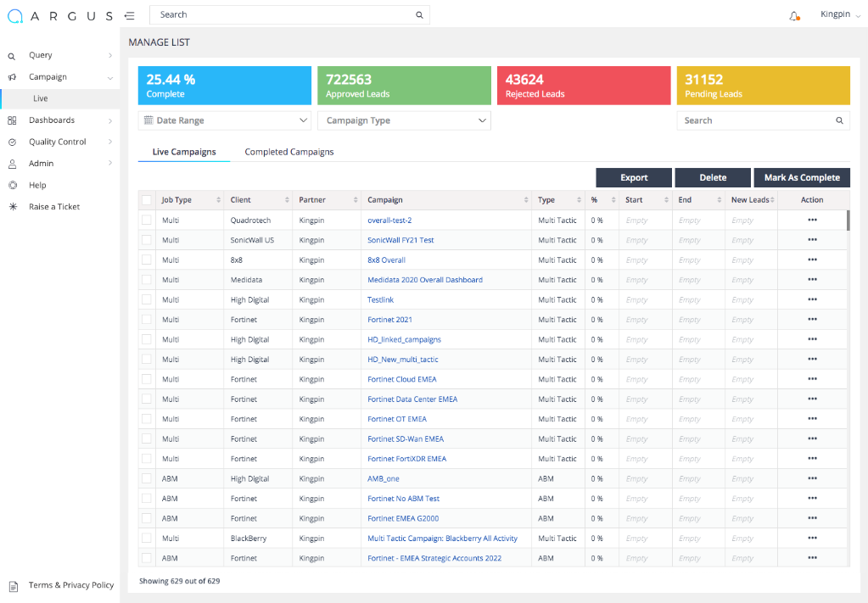This screenshot has height=603, width=868.
Task: Collapse the sidebar with the hamburger icon
Action: (130, 16)
